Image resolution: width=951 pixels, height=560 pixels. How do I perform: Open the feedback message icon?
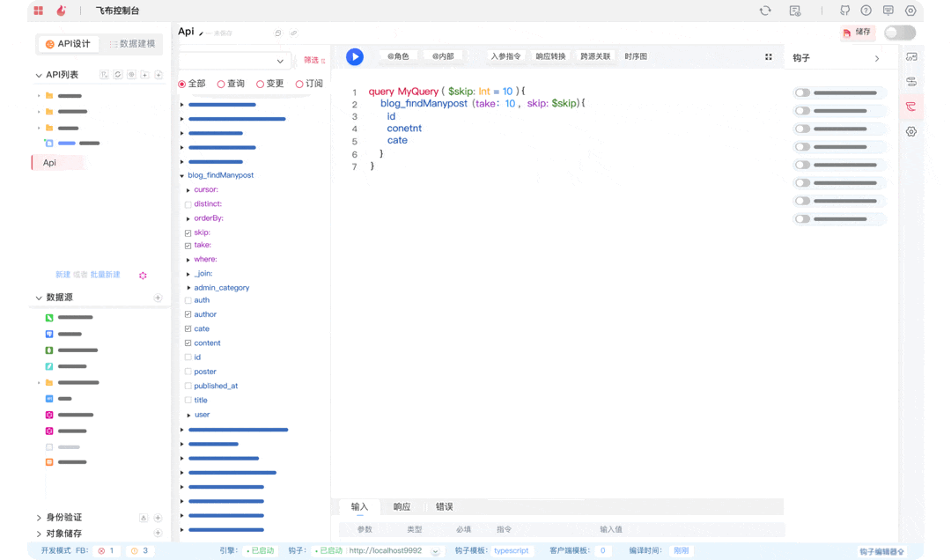point(888,11)
